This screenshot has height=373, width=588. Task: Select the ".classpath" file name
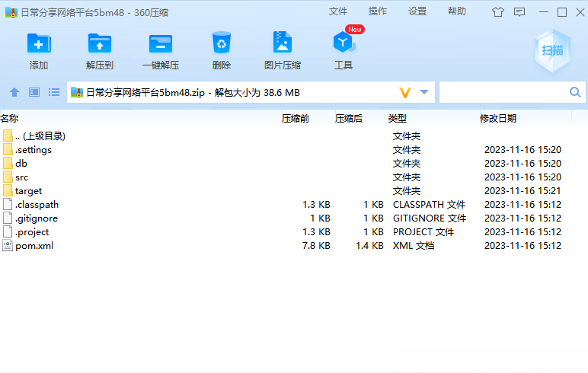[37, 205]
